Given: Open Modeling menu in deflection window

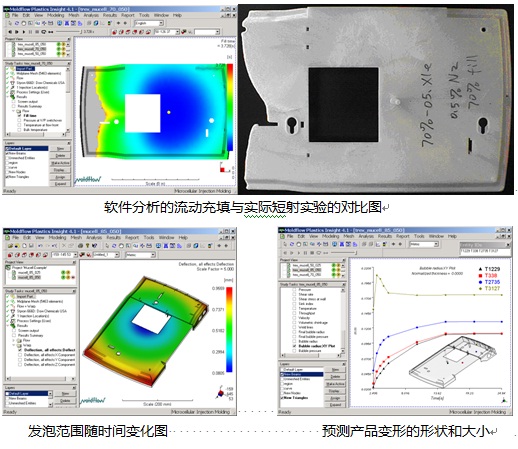Looking at the screenshot, I should (x=57, y=237).
